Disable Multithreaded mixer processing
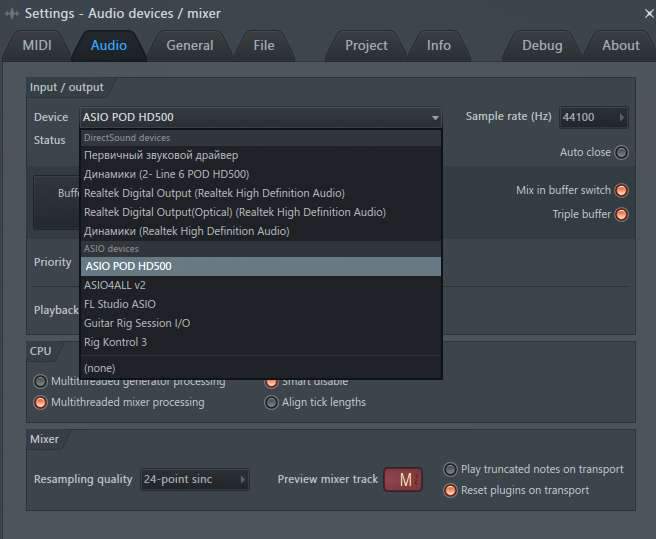 pos(41,402)
